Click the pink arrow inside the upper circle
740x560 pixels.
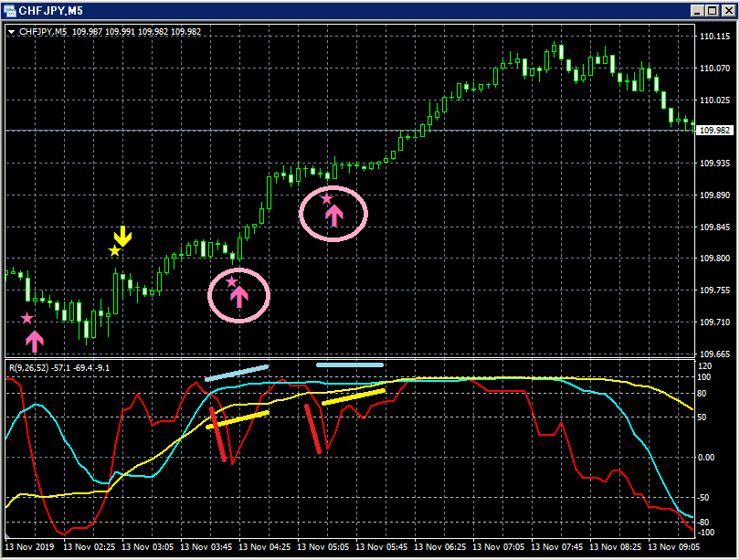[334, 216]
